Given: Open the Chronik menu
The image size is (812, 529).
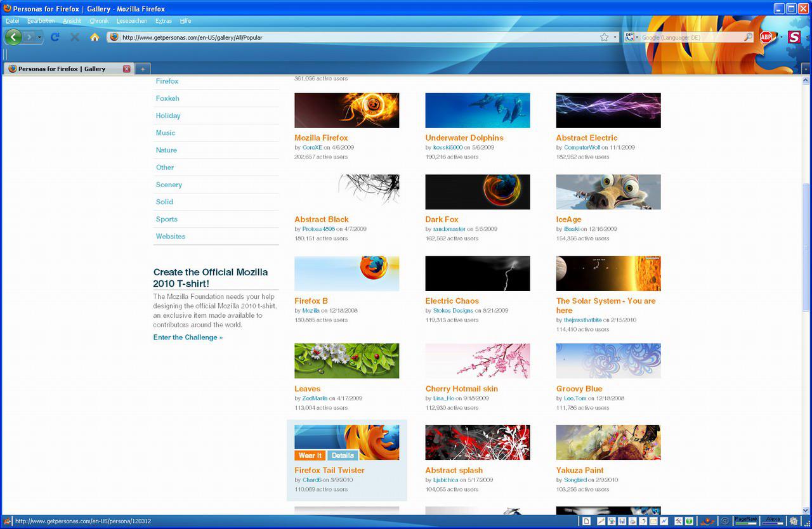Looking at the screenshot, I should 99,21.
